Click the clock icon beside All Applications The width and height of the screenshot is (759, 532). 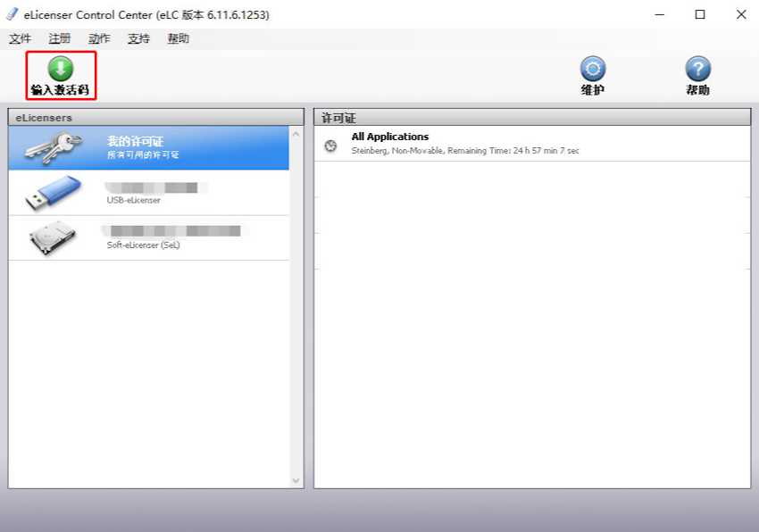(330, 145)
